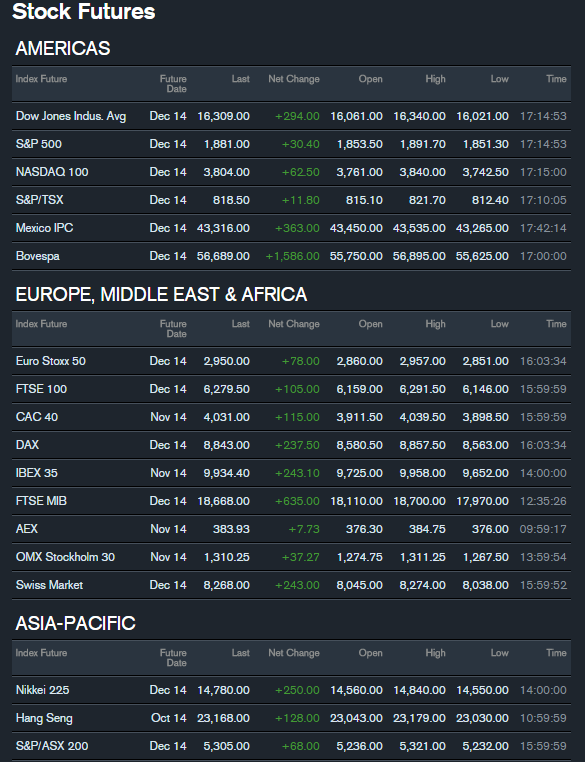Select the DAX index future
Viewport: 585px width, 762px height.
27,445
